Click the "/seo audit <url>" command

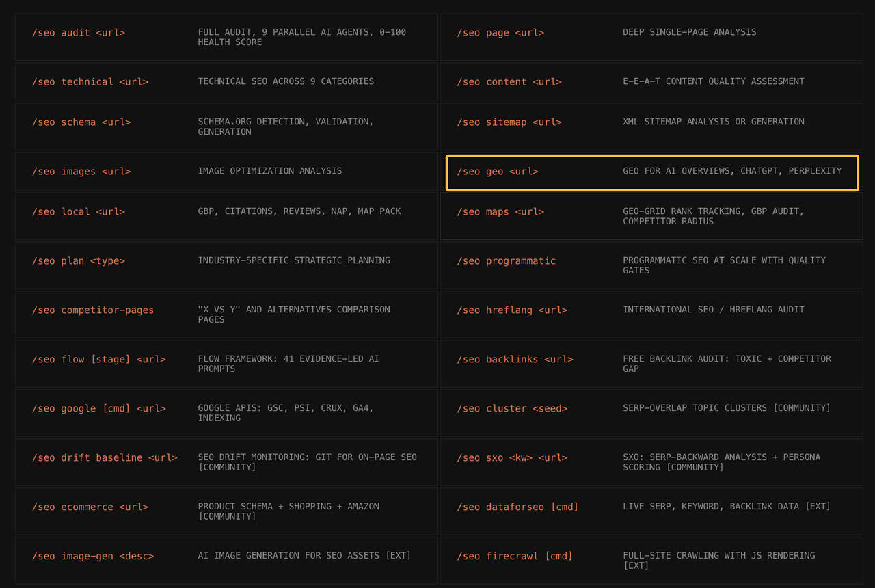click(79, 33)
